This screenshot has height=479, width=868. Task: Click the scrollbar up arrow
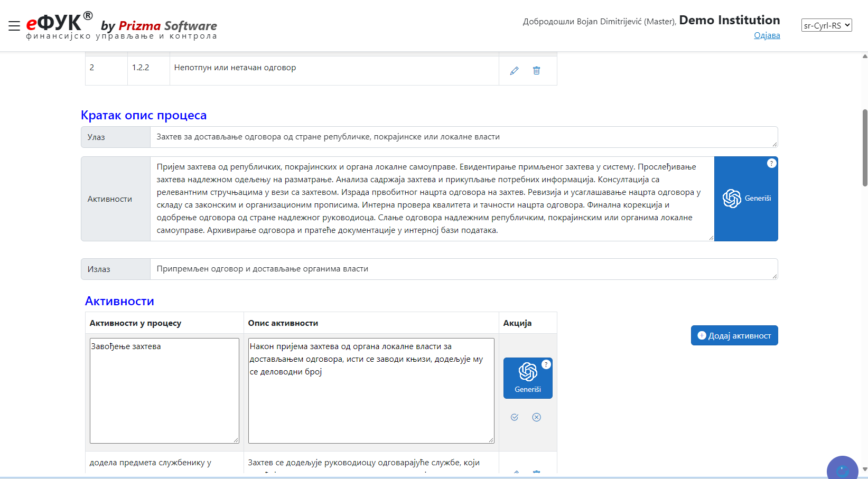click(865, 56)
